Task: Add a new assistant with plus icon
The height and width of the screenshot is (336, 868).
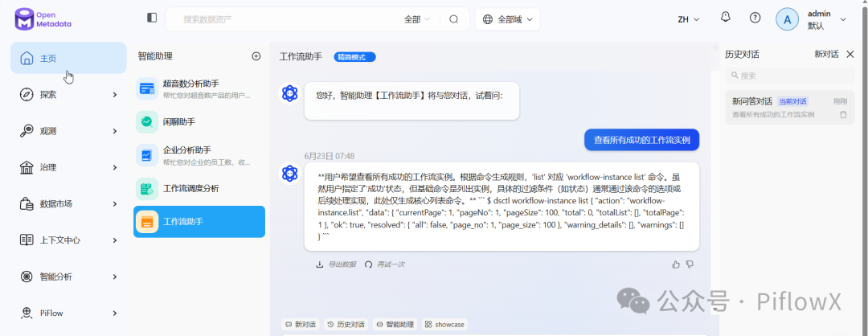Action: coord(256,56)
